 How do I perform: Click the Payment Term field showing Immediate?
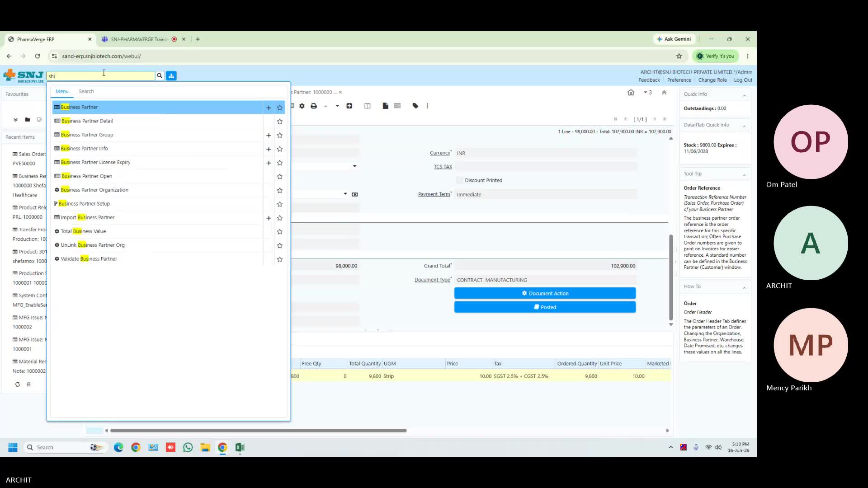click(546, 194)
